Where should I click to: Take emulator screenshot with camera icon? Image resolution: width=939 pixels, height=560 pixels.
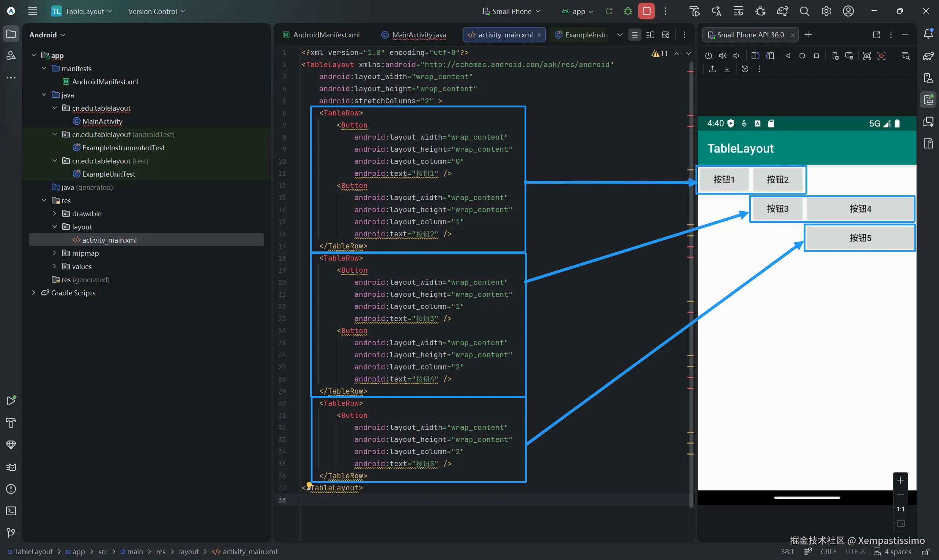(867, 56)
